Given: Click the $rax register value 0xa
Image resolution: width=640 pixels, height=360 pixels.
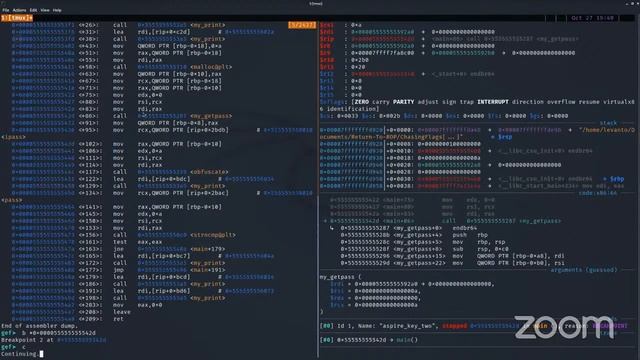Looking at the screenshot, I should click(x=356, y=25).
